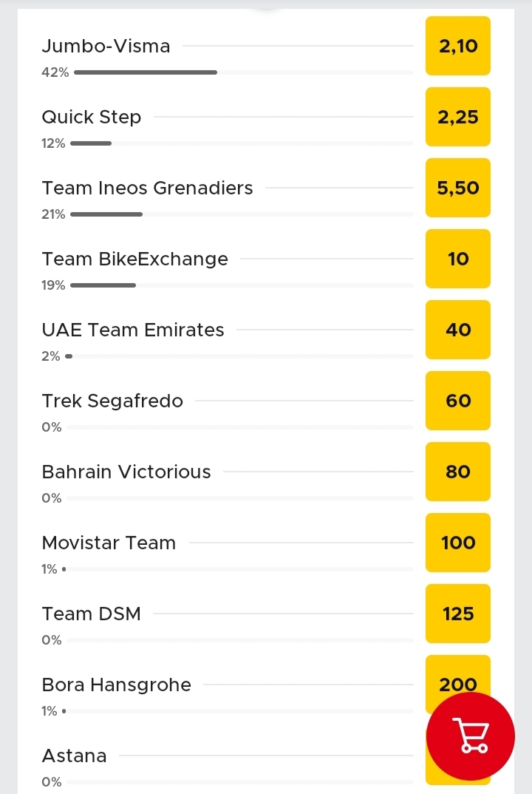Click Jumbo-Visma 42% progress bar
Viewport: 532px width, 794px height.
tap(146, 72)
